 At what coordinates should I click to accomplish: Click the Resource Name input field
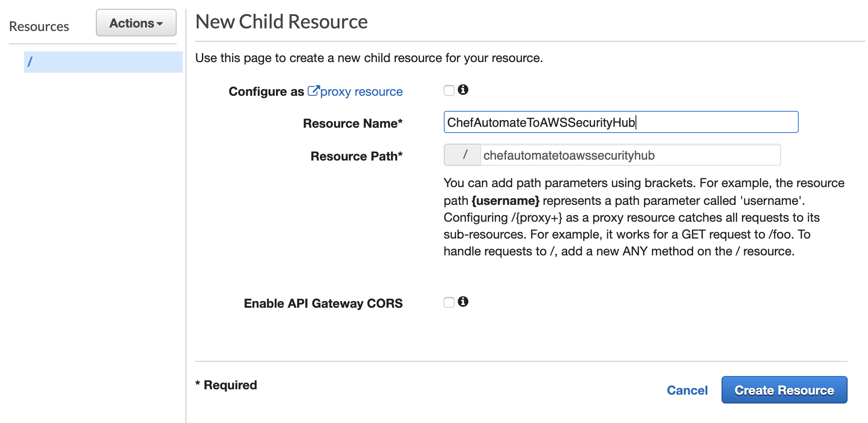coord(621,122)
